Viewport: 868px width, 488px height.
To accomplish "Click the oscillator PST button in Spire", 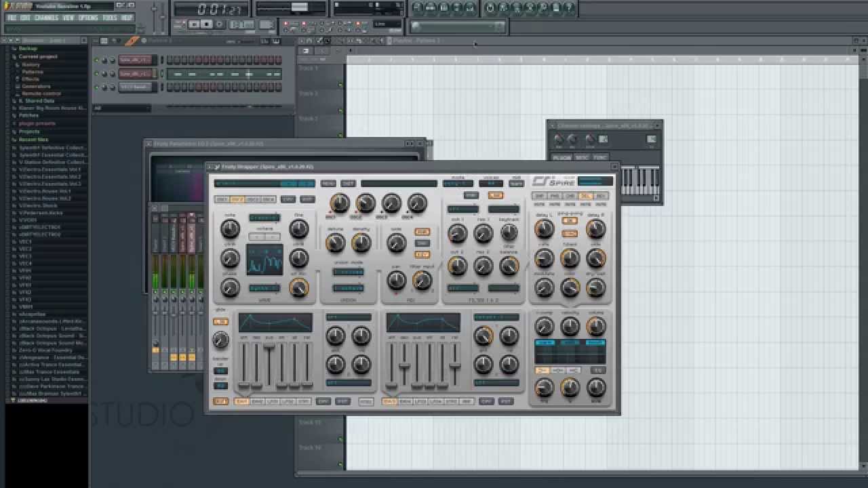I will (307, 199).
